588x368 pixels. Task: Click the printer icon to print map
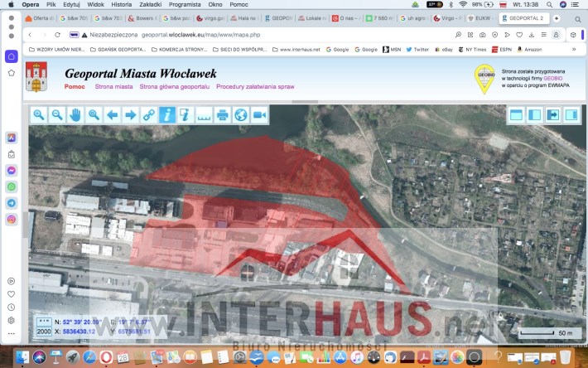click(x=223, y=115)
